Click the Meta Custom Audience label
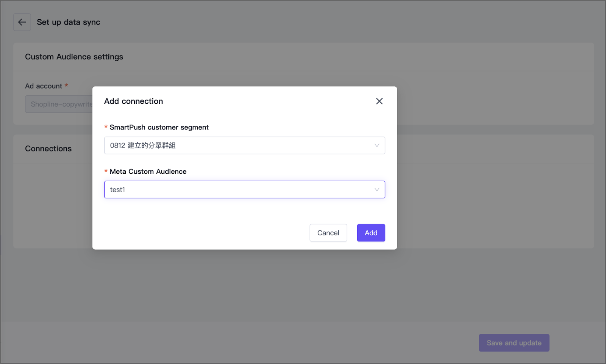The width and height of the screenshot is (606, 364). point(148,171)
